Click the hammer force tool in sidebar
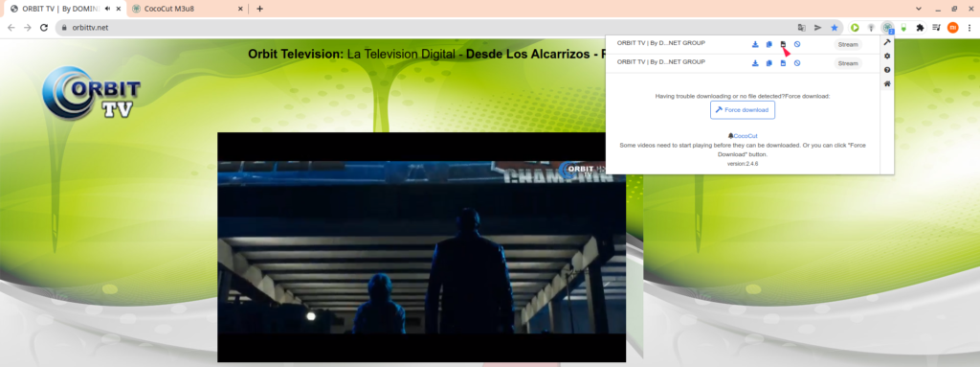The image size is (980, 367). pyautogui.click(x=887, y=42)
